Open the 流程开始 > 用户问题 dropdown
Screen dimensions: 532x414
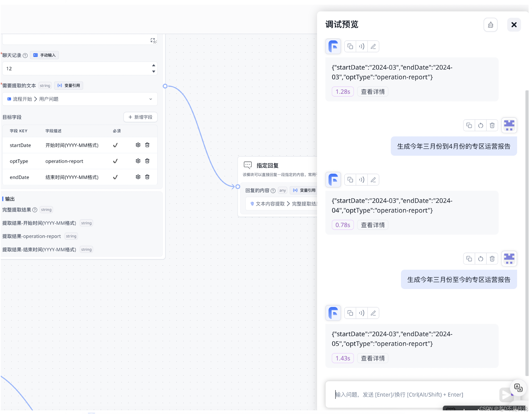pyautogui.click(x=80, y=99)
